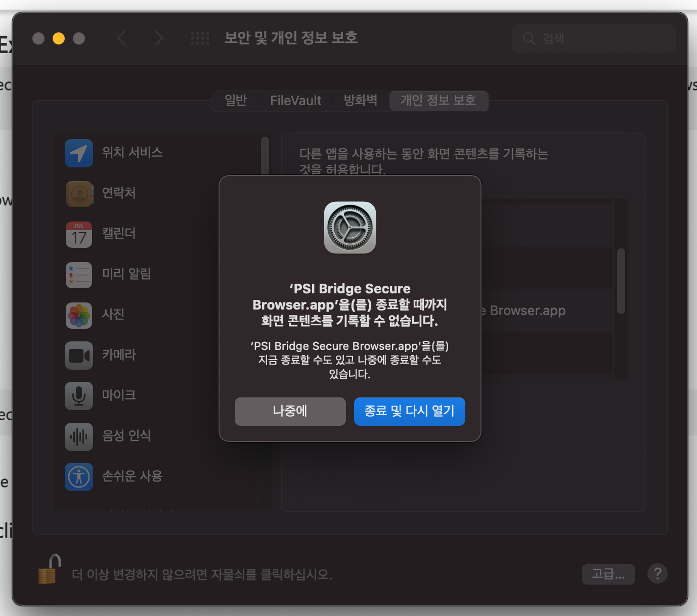697x616 pixels.
Task: Click the app list scrollbar on right
Action: (x=621, y=281)
